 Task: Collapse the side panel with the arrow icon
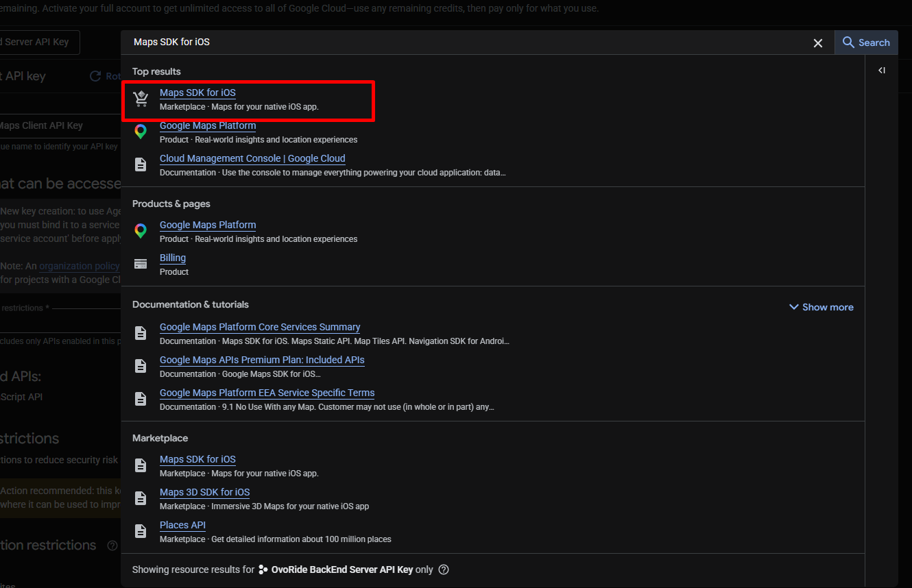882,70
